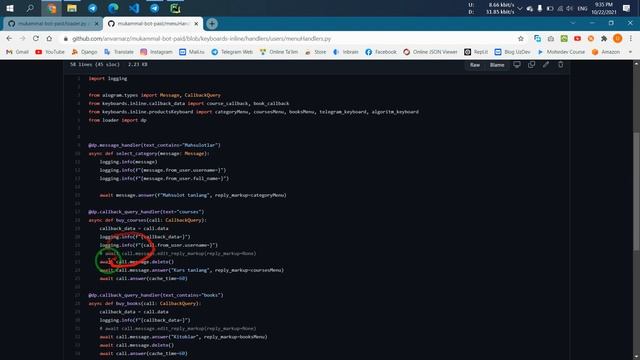Open the Facebook bookmark

click(381, 52)
